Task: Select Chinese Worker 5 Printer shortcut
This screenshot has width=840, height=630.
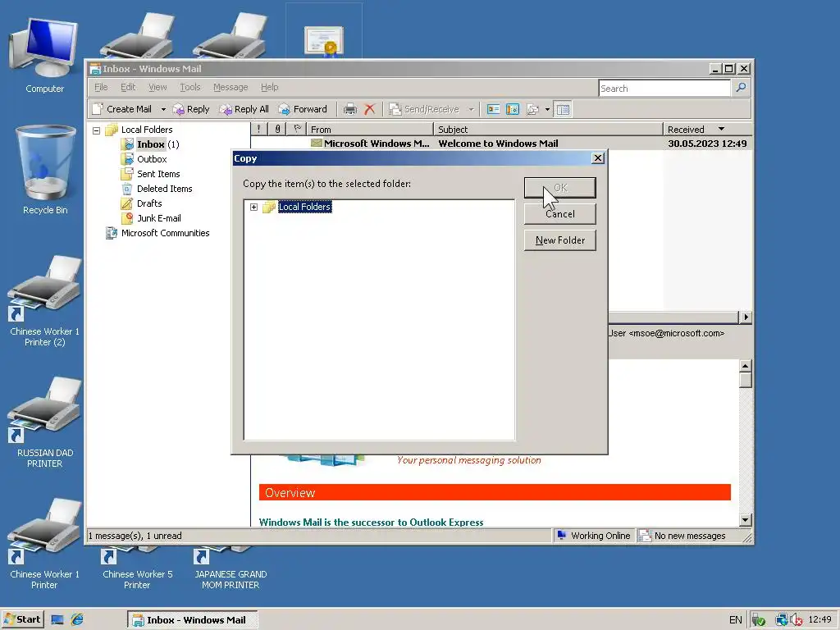Action: pos(137,568)
